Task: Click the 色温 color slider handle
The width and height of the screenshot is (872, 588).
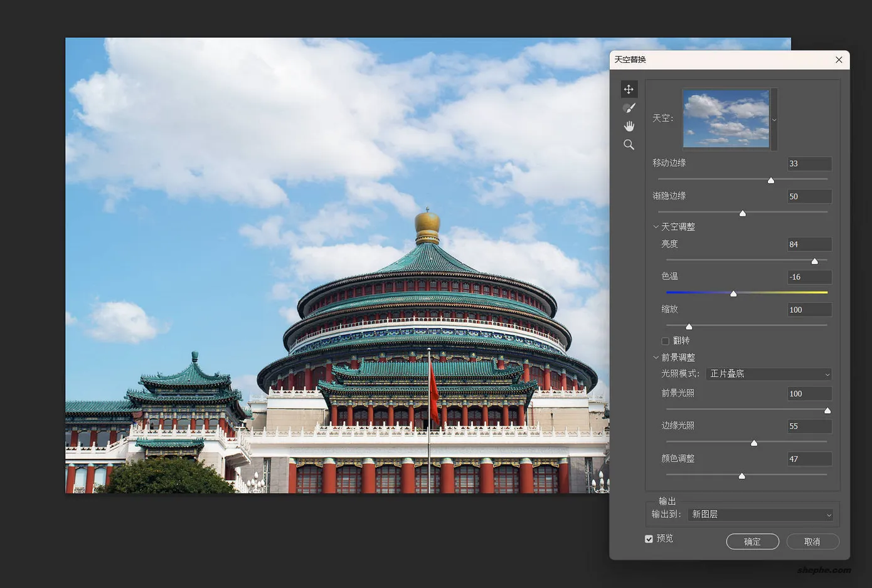Action: point(733,293)
